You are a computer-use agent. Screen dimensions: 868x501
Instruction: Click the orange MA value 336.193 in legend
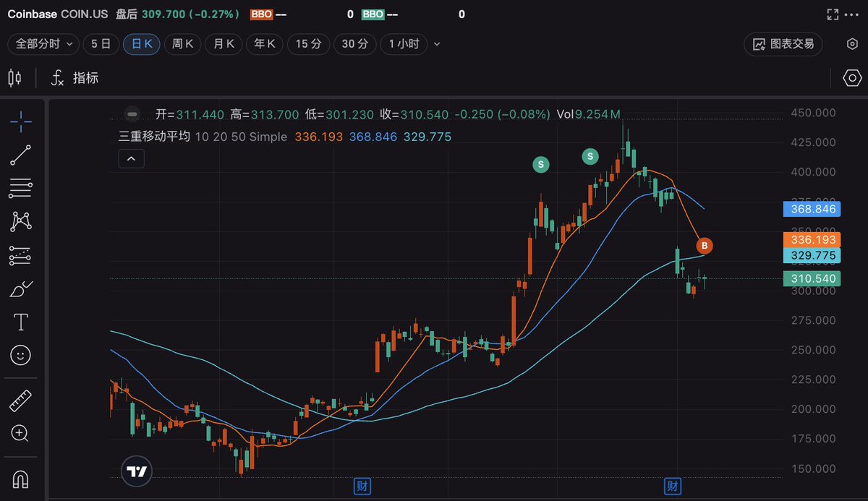tap(318, 136)
